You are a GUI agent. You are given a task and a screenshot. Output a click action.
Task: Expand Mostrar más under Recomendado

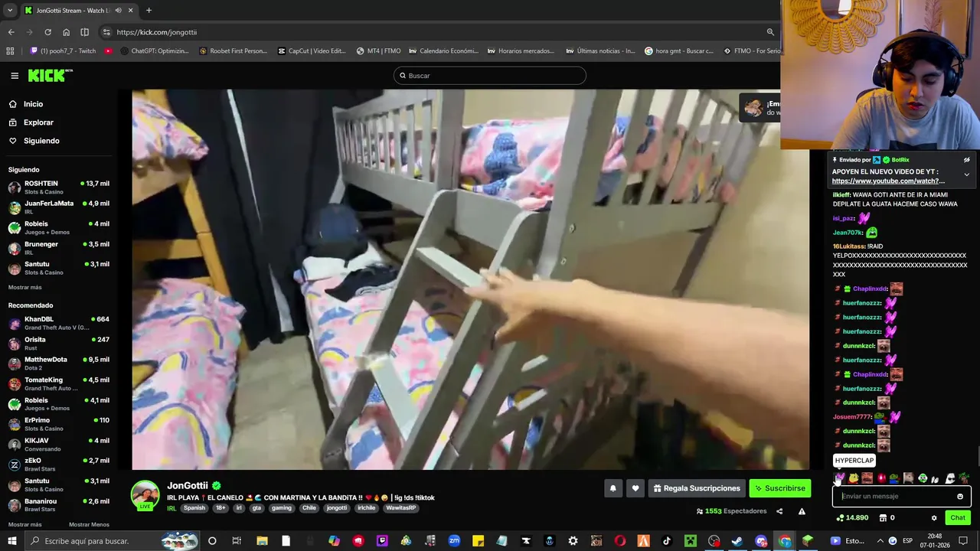point(24,524)
